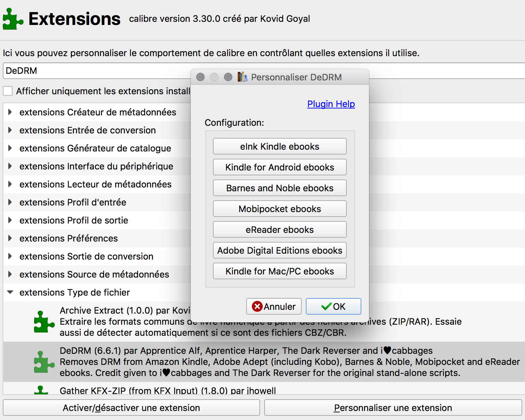Expand 'extensions Profil de sortie' arrow
Viewport: 525px width, 420px height.
(x=10, y=220)
